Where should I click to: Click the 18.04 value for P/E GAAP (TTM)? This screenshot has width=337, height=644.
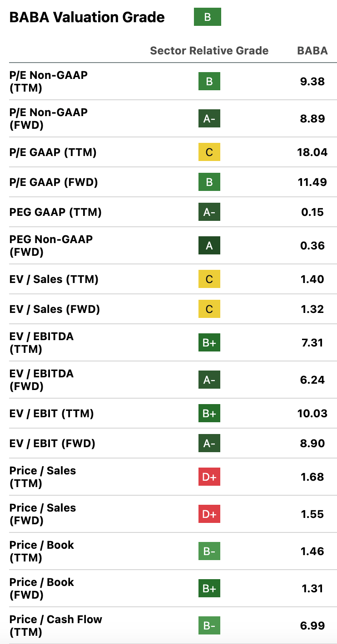pos(312,152)
